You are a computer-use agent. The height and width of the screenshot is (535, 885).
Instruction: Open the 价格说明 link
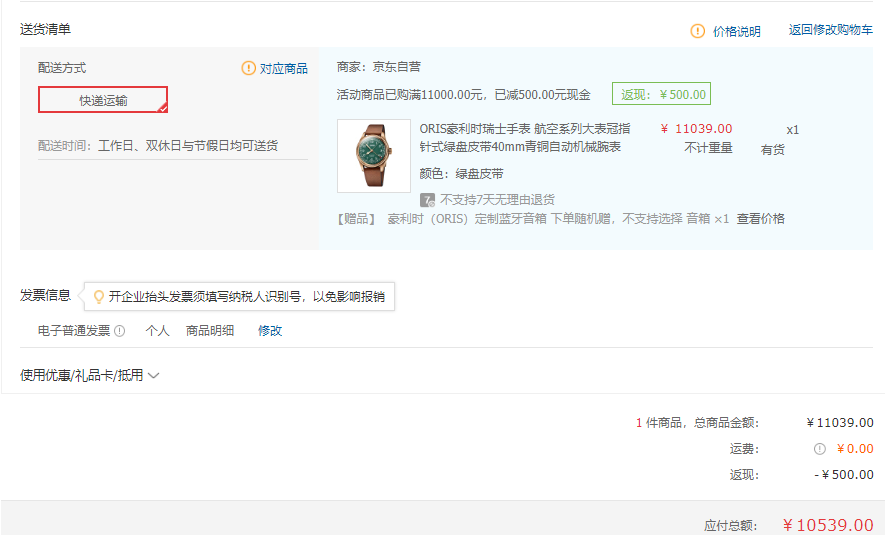tap(737, 31)
